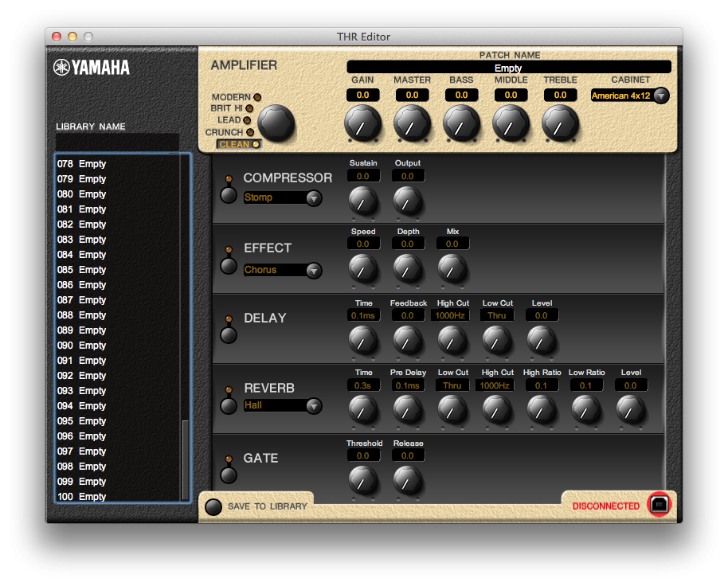Image resolution: width=728 pixels, height=586 pixels.
Task: Minimize the THR Editor window
Action: [72, 37]
